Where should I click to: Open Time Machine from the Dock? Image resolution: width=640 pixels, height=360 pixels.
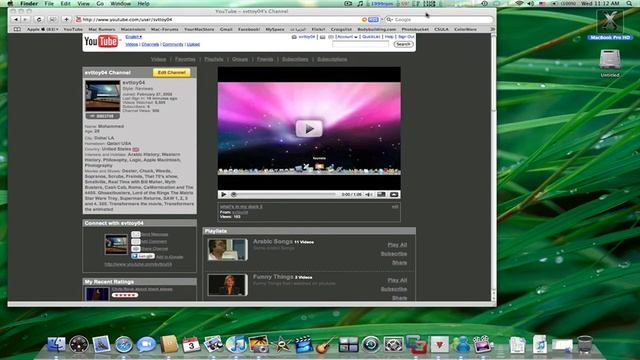371,345
